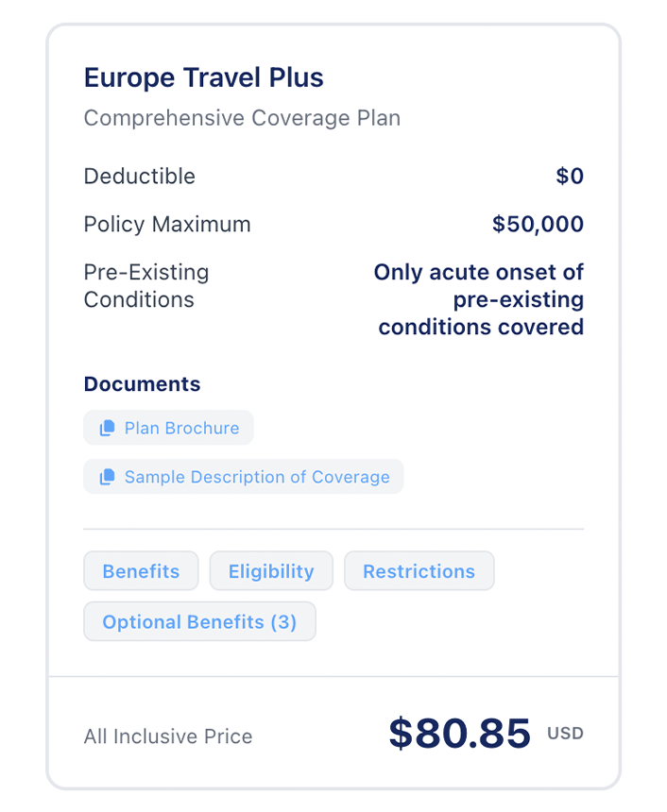Click the Documents heading
This screenshot has width=667, height=812.
coord(142,384)
